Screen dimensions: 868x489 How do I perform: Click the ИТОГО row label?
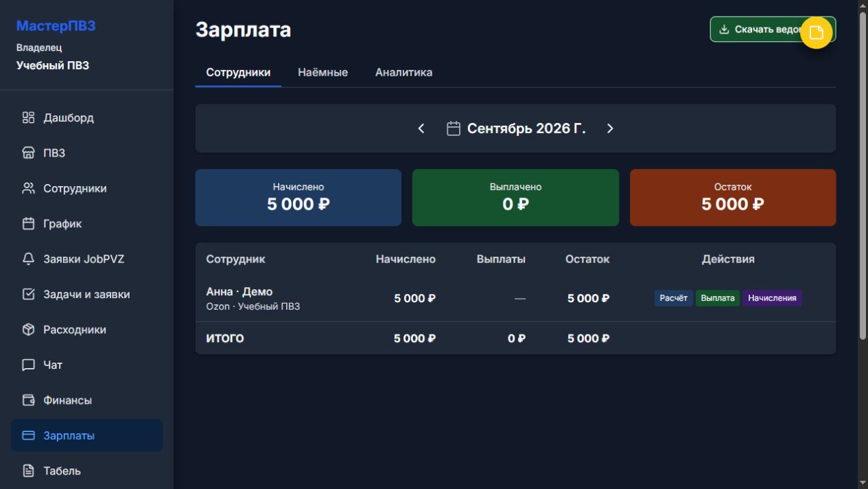point(225,339)
